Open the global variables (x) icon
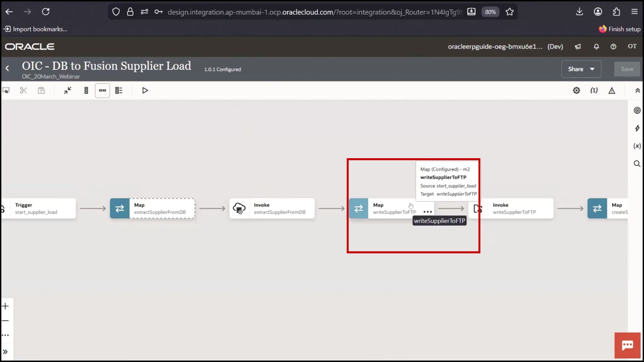The width and height of the screenshot is (644, 362). [637, 146]
